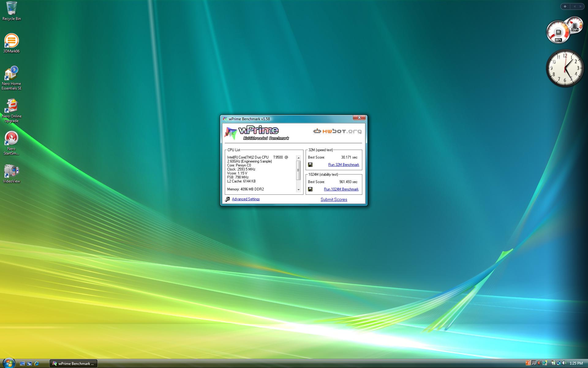Click the orange tray icon in system tray
The width and height of the screenshot is (588, 368).
point(528,363)
